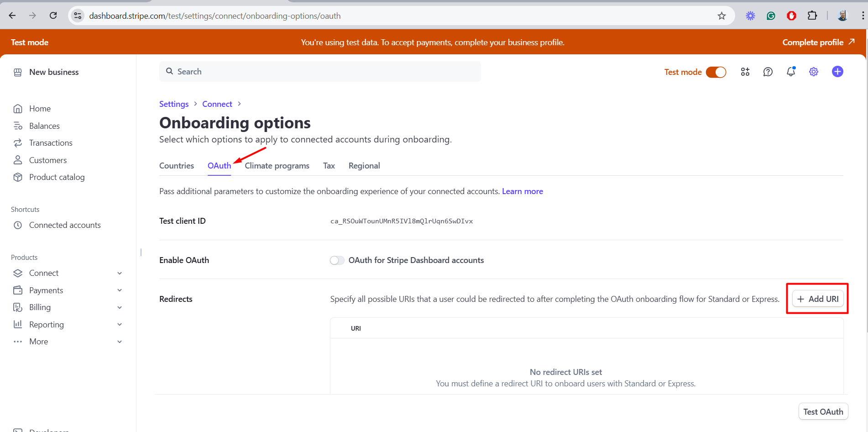Enable OAuth for Stripe Dashboard accounts

click(x=337, y=260)
